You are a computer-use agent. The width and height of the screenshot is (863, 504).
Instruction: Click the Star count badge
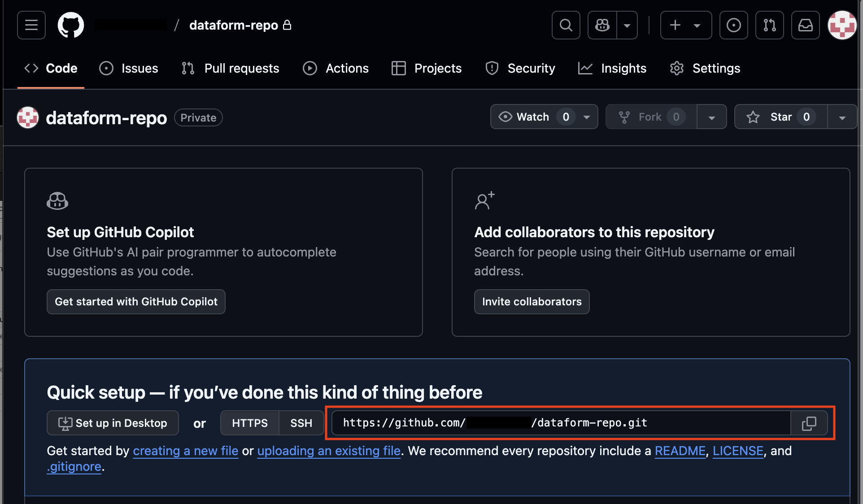[x=806, y=117]
